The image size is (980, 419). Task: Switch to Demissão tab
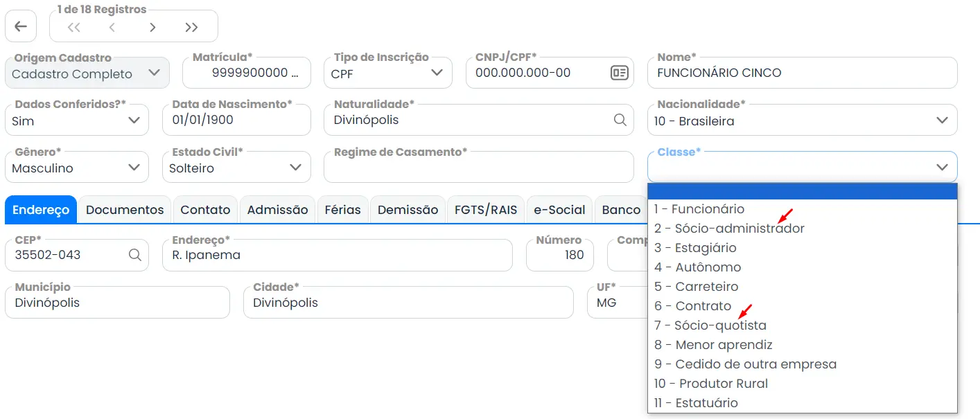click(x=408, y=210)
